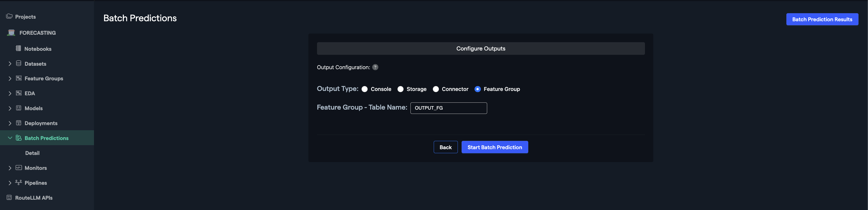Open the Detail sub-item
Image resolution: width=868 pixels, height=210 pixels.
tap(32, 153)
